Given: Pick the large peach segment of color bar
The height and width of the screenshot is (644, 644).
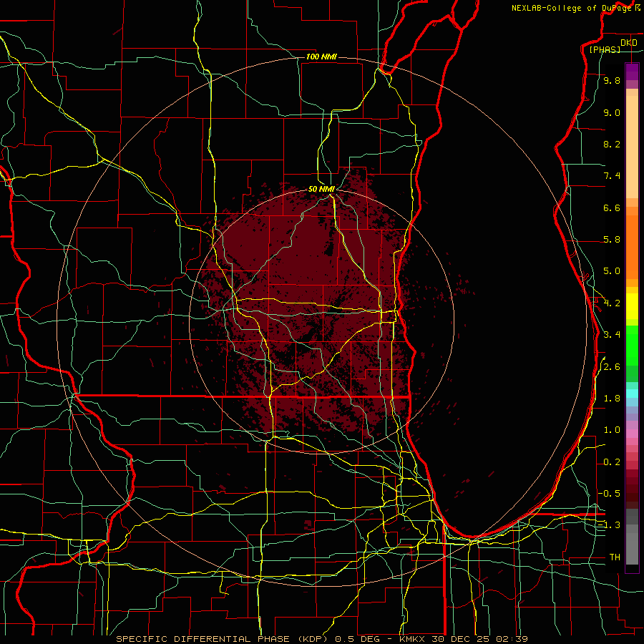Looking at the screenshot, I should pyautogui.click(x=632, y=147).
